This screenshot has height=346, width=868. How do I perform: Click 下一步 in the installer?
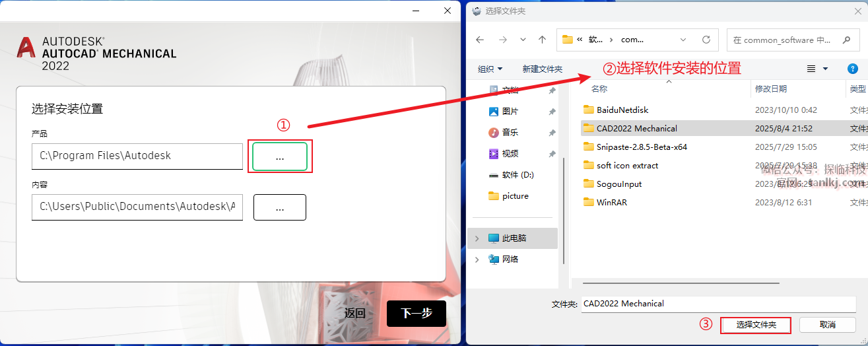click(417, 314)
